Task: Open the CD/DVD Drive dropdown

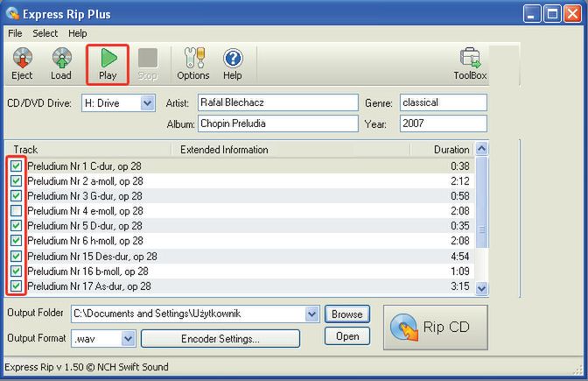Action: click(148, 102)
